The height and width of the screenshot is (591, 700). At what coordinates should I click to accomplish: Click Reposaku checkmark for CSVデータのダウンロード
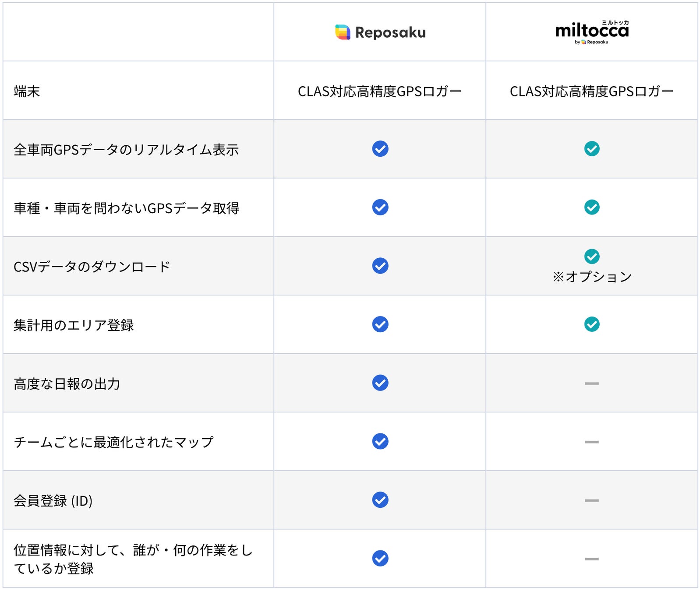380,266
